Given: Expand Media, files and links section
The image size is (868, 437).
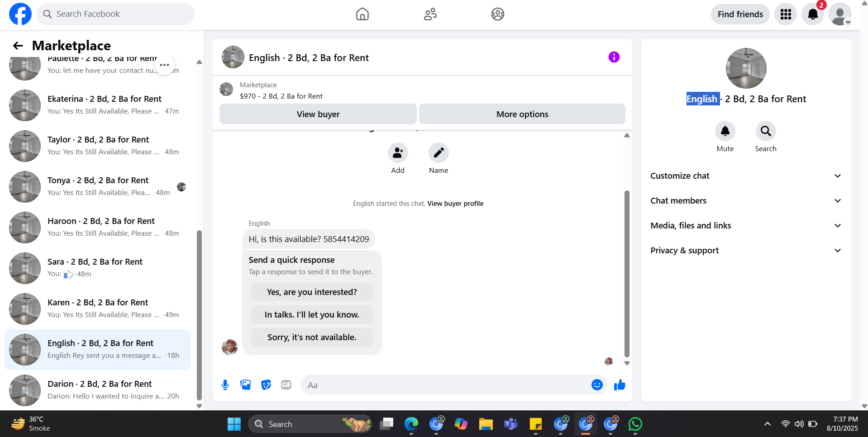Looking at the screenshot, I should pos(746,226).
